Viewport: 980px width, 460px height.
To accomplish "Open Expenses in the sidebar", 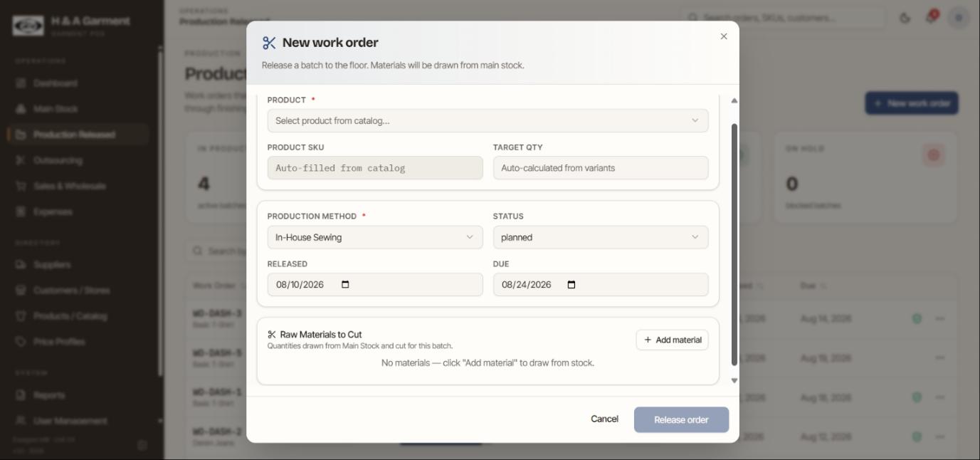I will [x=78, y=211].
